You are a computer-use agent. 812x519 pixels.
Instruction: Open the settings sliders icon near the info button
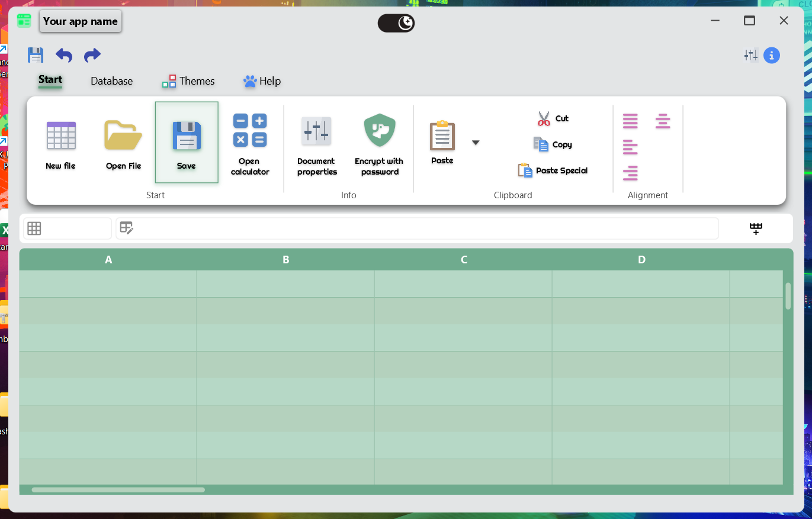[x=751, y=55]
